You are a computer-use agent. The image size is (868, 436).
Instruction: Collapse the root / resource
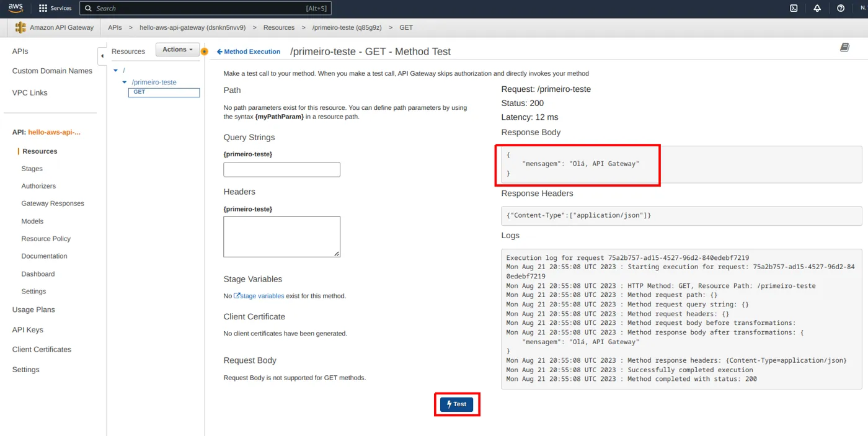tap(115, 71)
